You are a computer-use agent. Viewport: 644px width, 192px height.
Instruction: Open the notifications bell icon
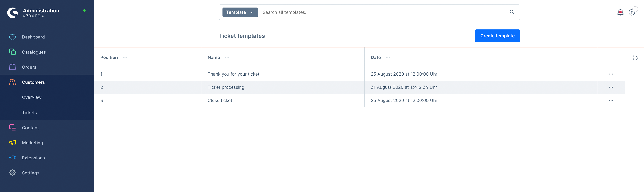coord(620,12)
